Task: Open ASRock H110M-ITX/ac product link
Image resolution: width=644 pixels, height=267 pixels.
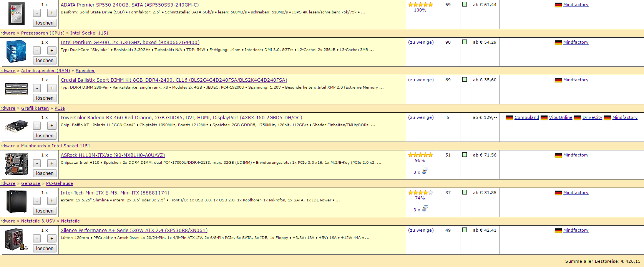Action: pyautogui.click(x=113, y=155)
